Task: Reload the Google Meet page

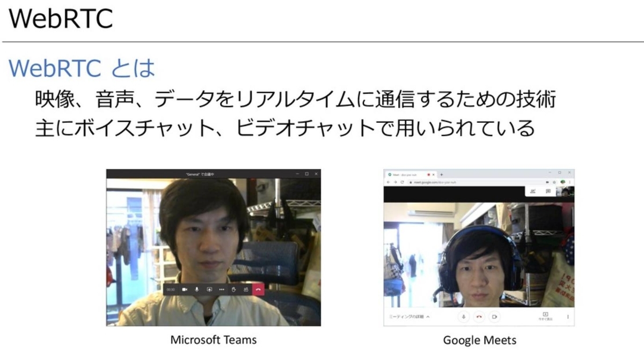Action: [x=402, y=182]
